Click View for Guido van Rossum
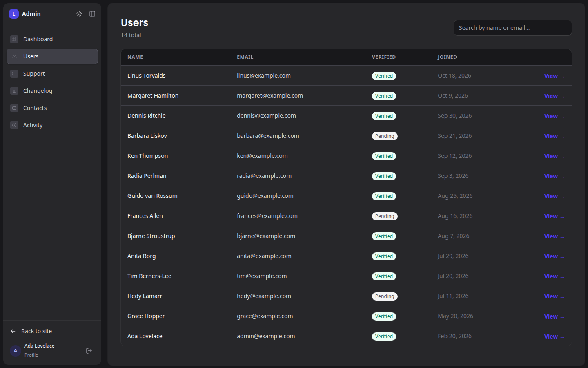588x368 pixels. pyautogui.click(x=554, y=196)
